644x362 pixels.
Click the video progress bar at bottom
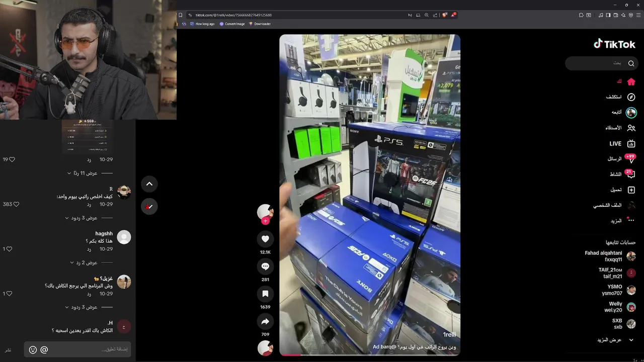[x=370, y=355]
